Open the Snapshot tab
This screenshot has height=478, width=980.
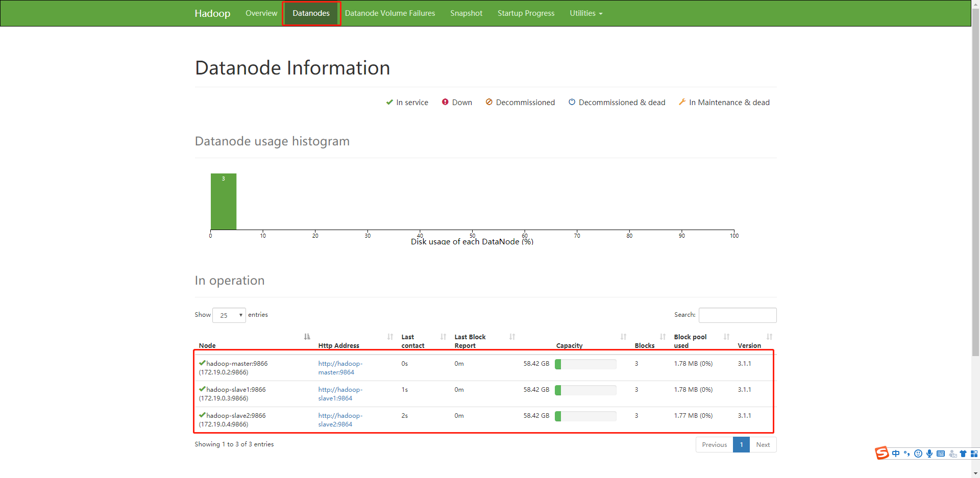(466, 13)
